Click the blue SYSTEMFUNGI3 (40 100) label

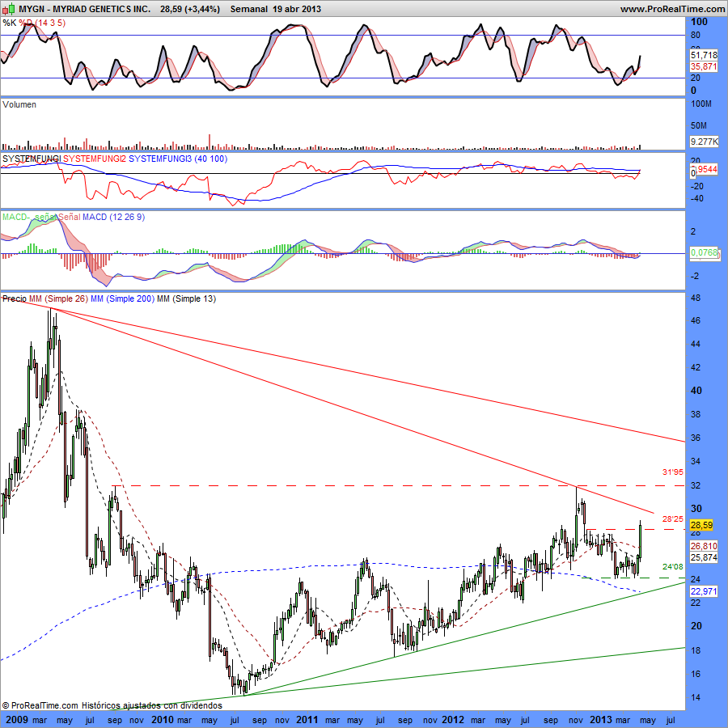pyautogui.click(x=178, y=159)
